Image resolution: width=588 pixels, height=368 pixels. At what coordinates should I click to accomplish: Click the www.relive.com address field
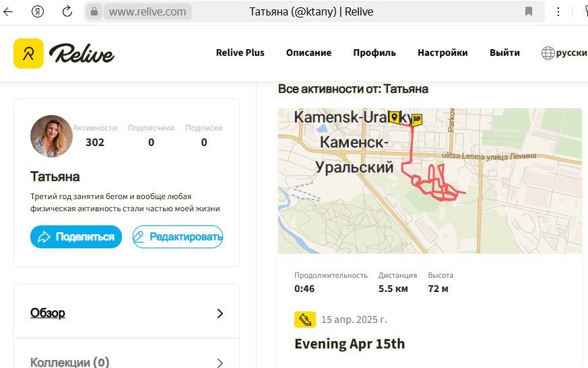pyautogui.click(x=148, y=11)
